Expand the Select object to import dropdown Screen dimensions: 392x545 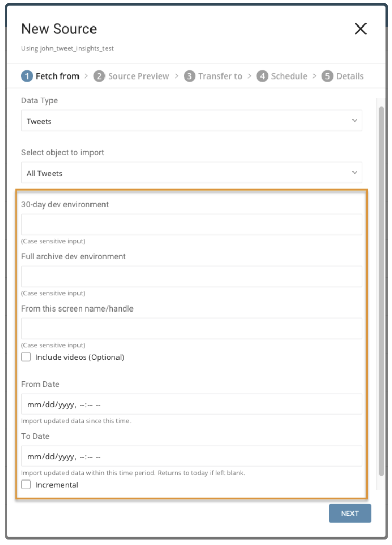[191, 173]
